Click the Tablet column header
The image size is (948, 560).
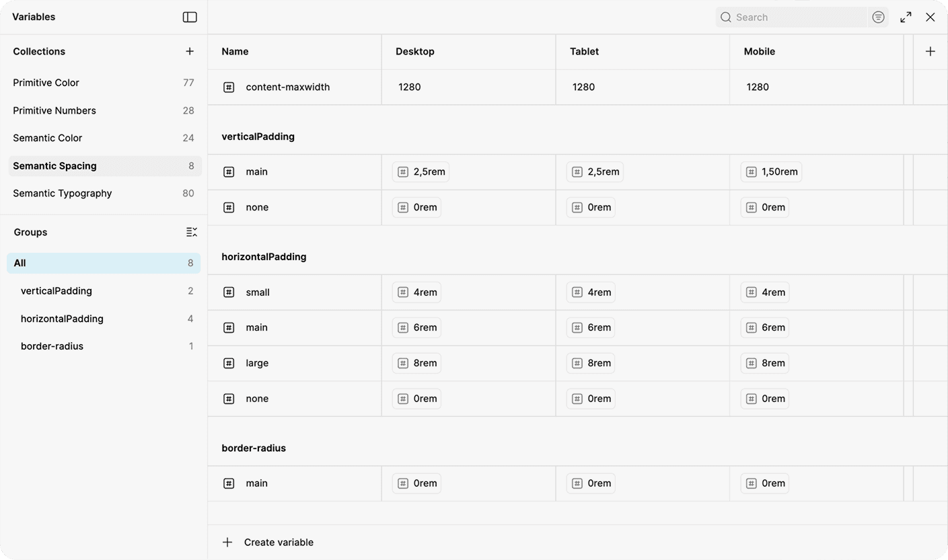584,51
